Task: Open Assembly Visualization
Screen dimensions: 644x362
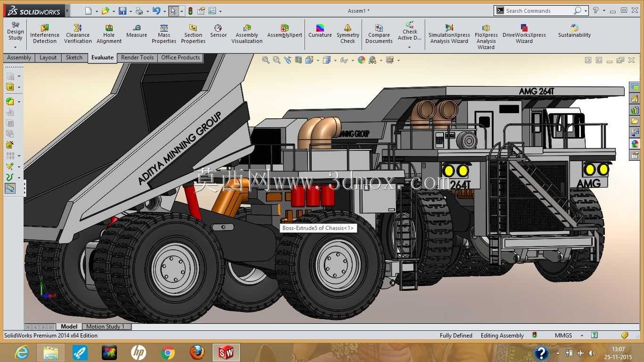Action: (x=247, y=34)
